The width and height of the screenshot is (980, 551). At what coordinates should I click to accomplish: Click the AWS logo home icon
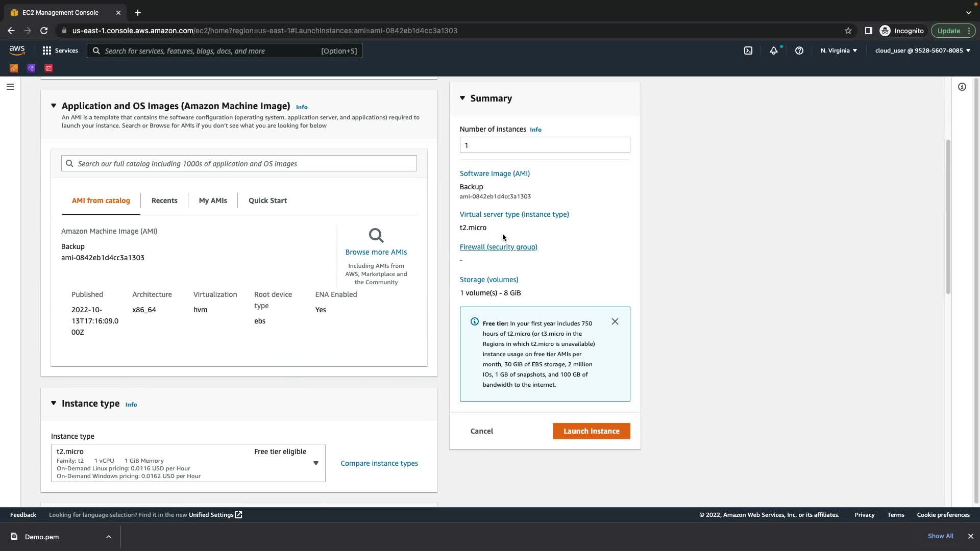(17, 51)
